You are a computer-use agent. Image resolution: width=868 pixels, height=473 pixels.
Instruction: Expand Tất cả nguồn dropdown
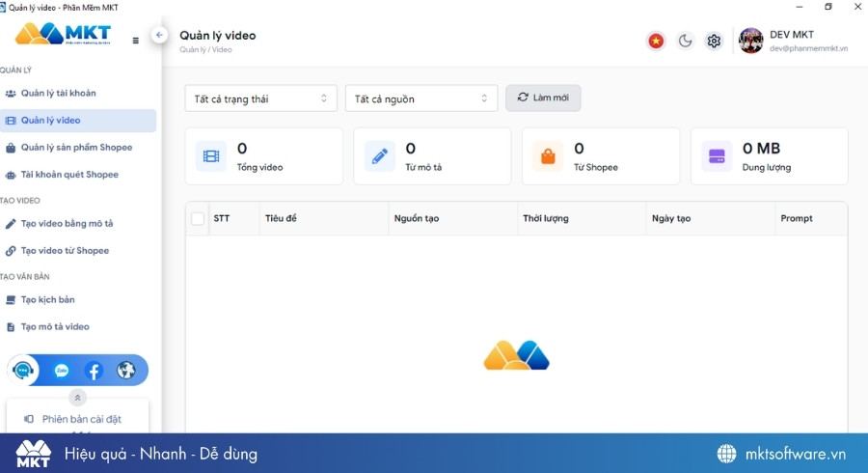click(x=421, y=98)
